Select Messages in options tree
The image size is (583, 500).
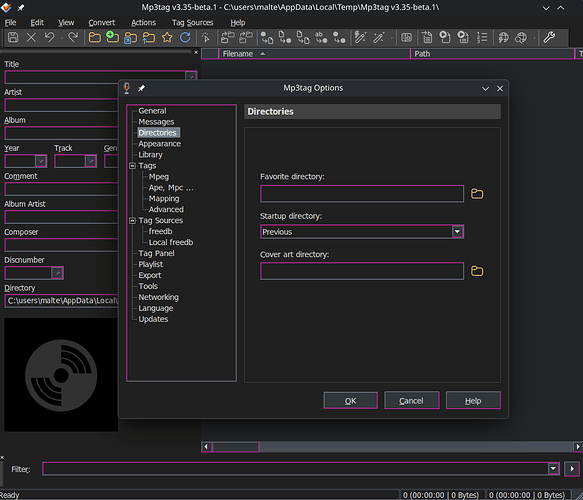(156, 122)
